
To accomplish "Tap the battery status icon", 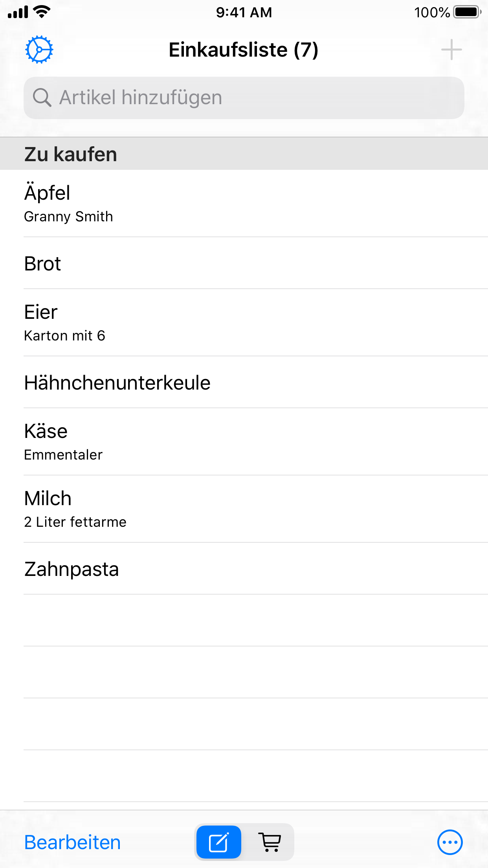I will (467, 12).
